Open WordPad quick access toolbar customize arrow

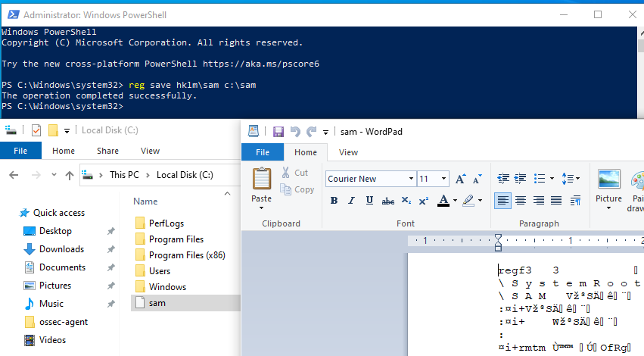[325, 132]
